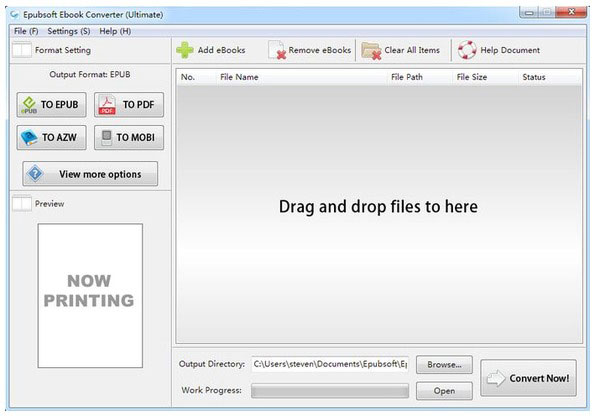Click the File Name column header
Viewport: 600px width, 416px height.
coord(239,77)
